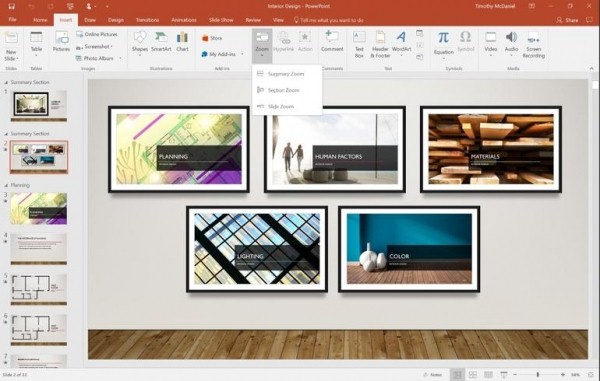This screenshot has height=381, width=600.
Task: Click the Draw tab
Action: click(90, 20)
